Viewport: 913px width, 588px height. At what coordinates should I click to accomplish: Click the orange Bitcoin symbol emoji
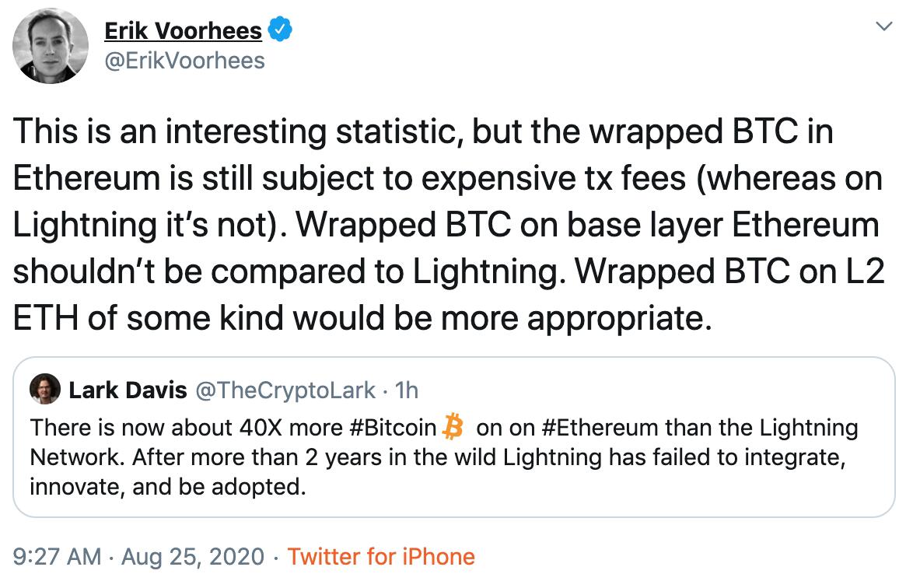452,427
